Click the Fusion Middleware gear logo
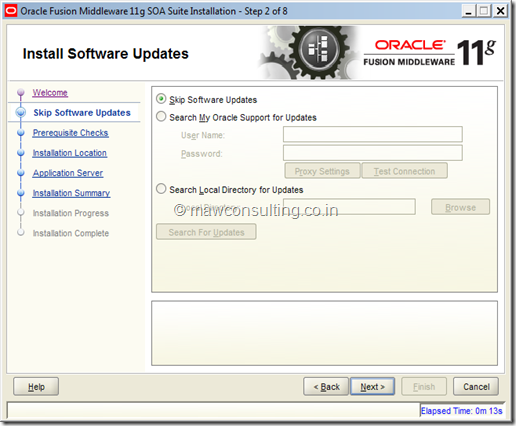 click(309, 53)
